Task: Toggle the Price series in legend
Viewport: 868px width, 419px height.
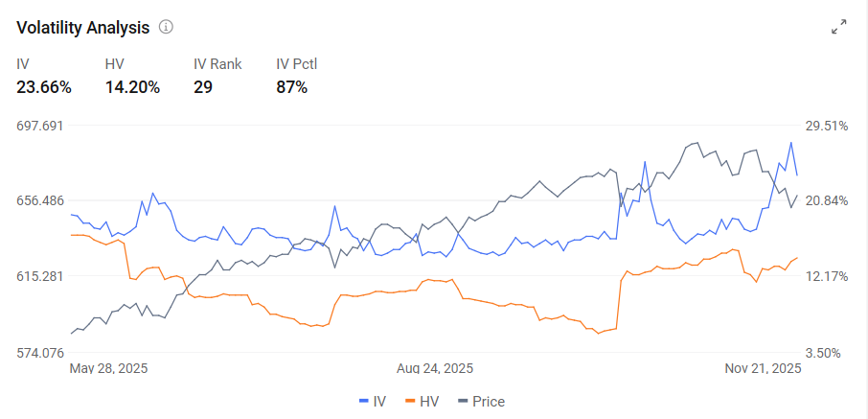Action: (x=481, y=402)
